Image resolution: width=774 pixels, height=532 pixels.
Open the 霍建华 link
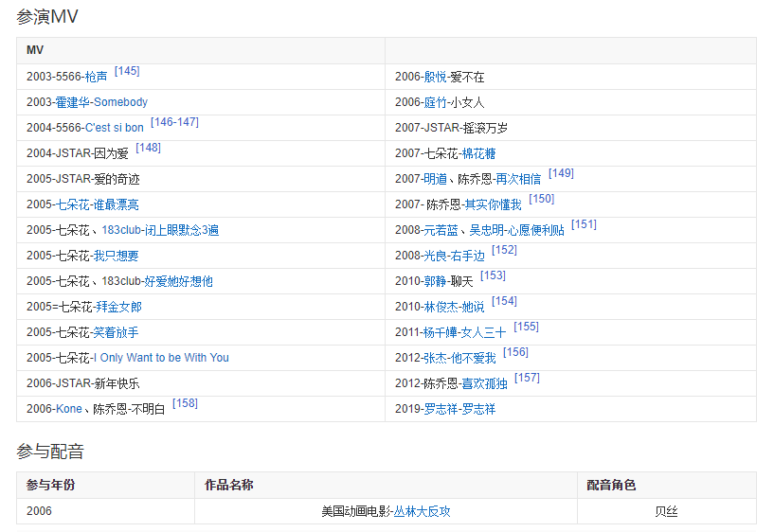72,102
